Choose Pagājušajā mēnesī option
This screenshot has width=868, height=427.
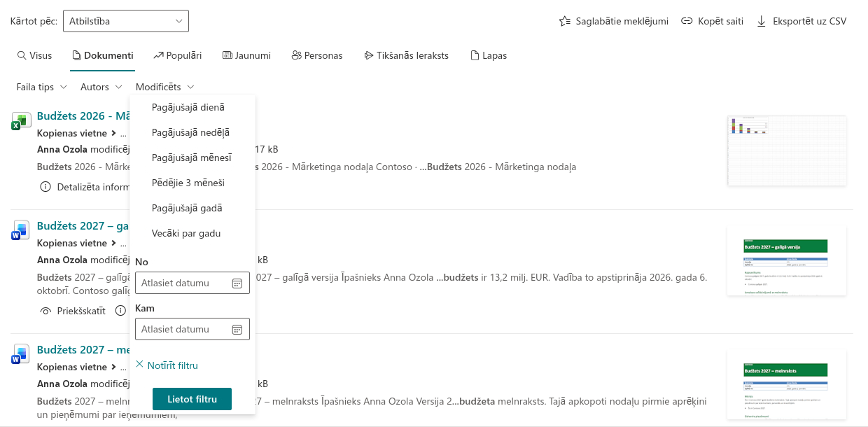click(x=192, y=157)
